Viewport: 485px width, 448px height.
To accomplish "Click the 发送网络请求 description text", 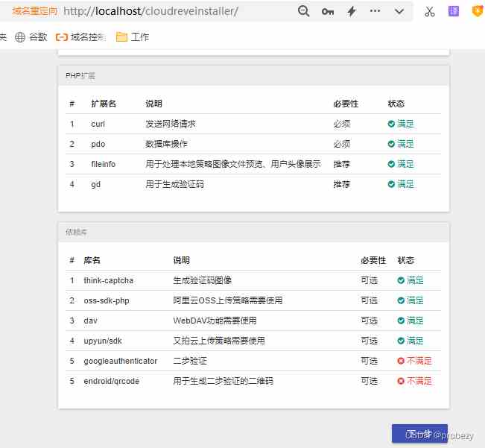I will 171,124.
